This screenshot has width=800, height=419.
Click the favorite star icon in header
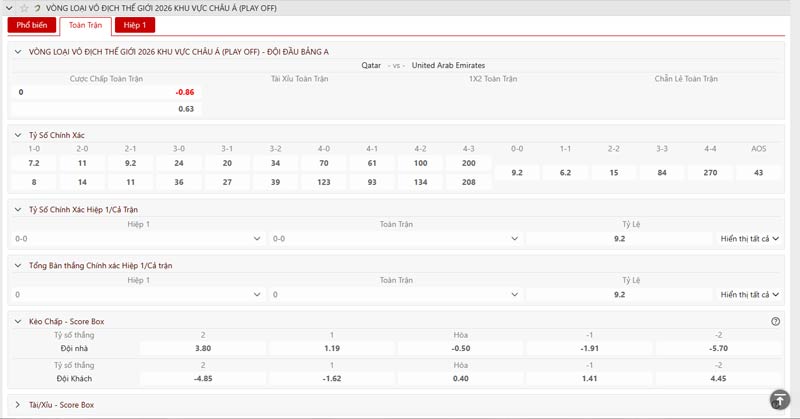click(24, 8)
